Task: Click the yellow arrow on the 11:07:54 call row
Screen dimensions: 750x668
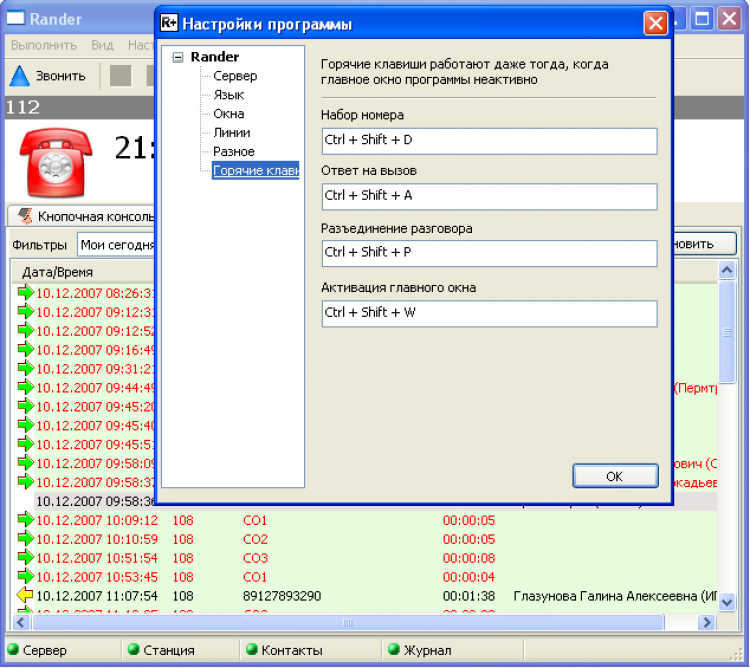Action: click(x=25, y=595)
